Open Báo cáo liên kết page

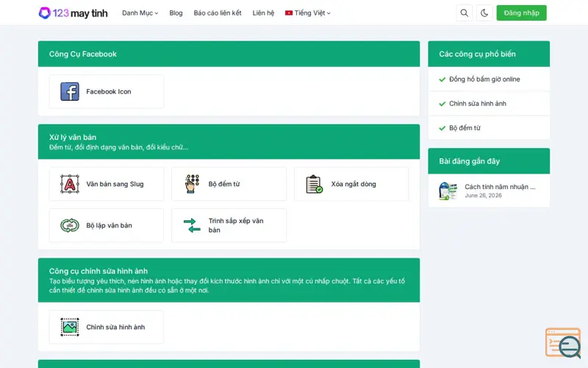(x=218, y=13)
